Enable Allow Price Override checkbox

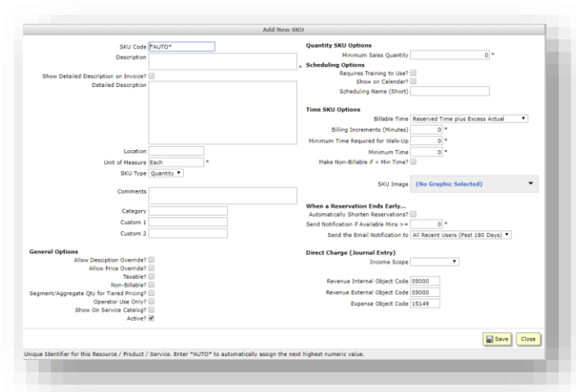(x=151, y=268)
